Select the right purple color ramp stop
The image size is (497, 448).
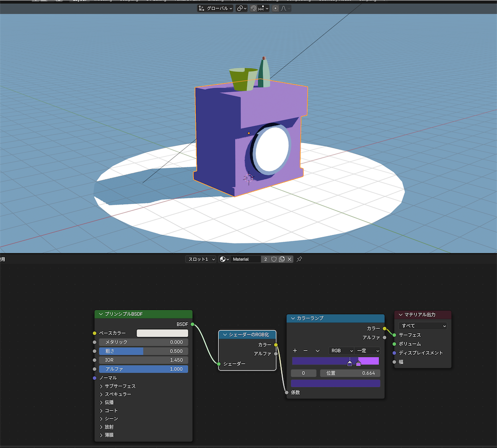[359, 363]
